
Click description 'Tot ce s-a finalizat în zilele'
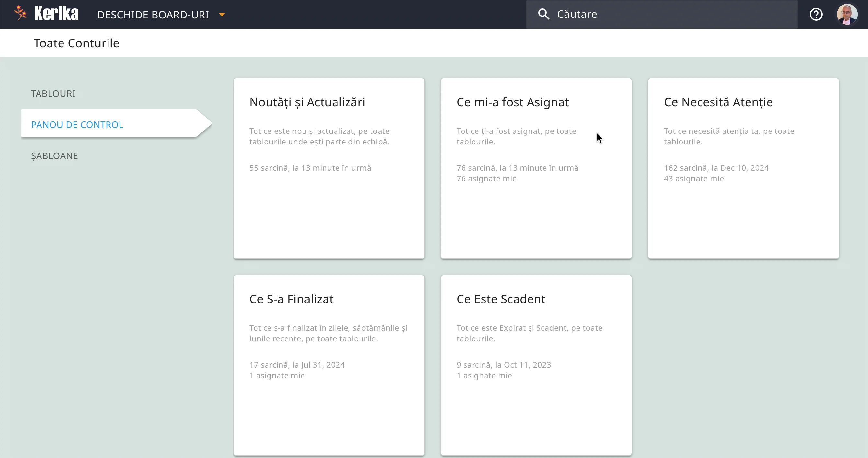tap(328, 333)
